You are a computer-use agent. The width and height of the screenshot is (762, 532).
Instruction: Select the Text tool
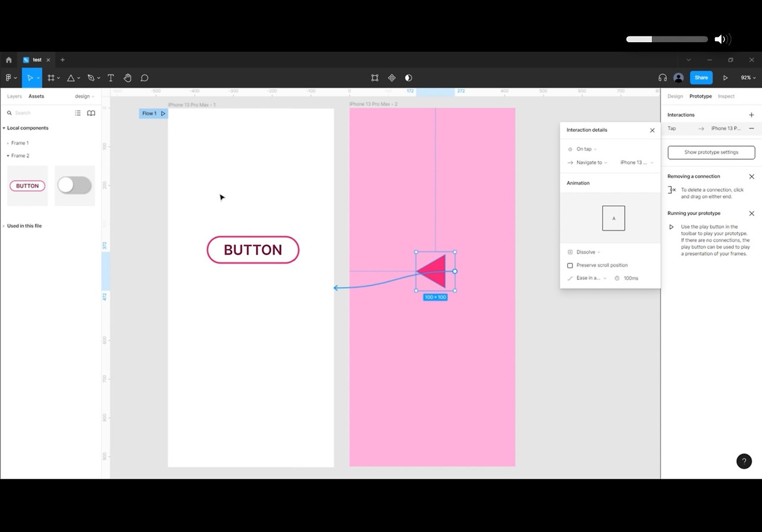click(x=111, y=78)
